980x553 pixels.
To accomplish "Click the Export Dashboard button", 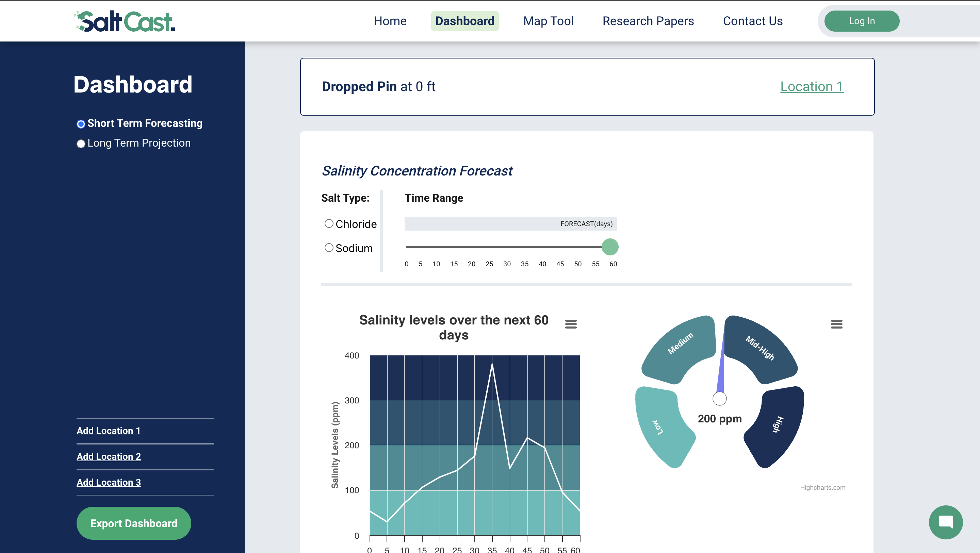I will click(133, 523).
